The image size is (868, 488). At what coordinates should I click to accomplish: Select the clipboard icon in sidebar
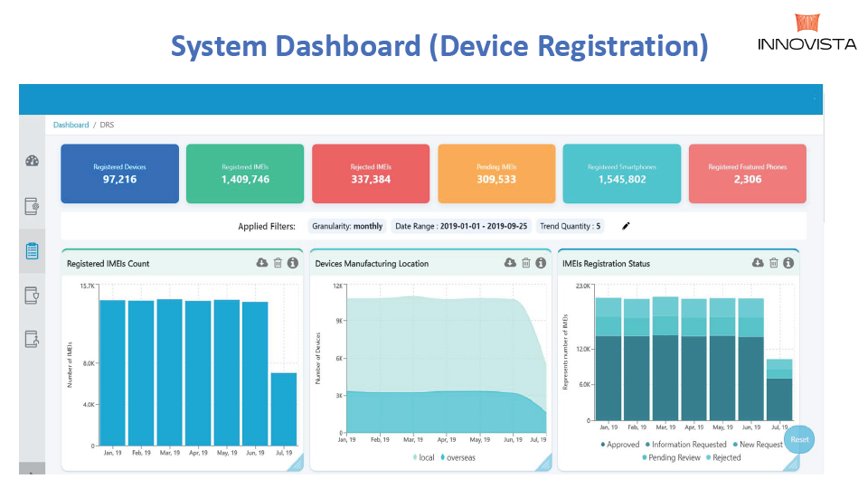click(32, 251)
